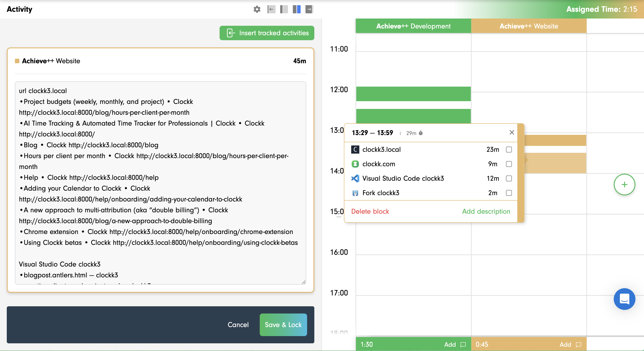This screenshot has height=351, width=644.
Task: Click Add under Achieve++ Website total
Action: 565,344
